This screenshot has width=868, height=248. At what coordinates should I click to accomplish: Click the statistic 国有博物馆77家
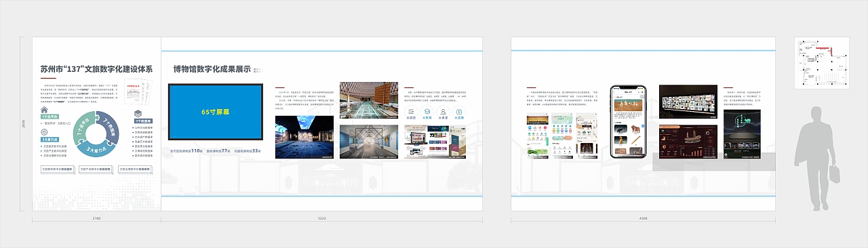click(219, 151)
